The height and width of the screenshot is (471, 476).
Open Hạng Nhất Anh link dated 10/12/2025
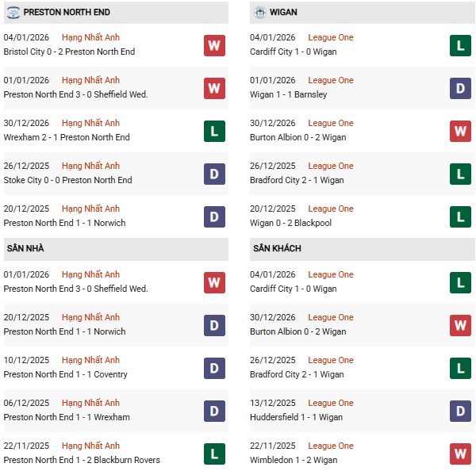(x=90, y=360)
